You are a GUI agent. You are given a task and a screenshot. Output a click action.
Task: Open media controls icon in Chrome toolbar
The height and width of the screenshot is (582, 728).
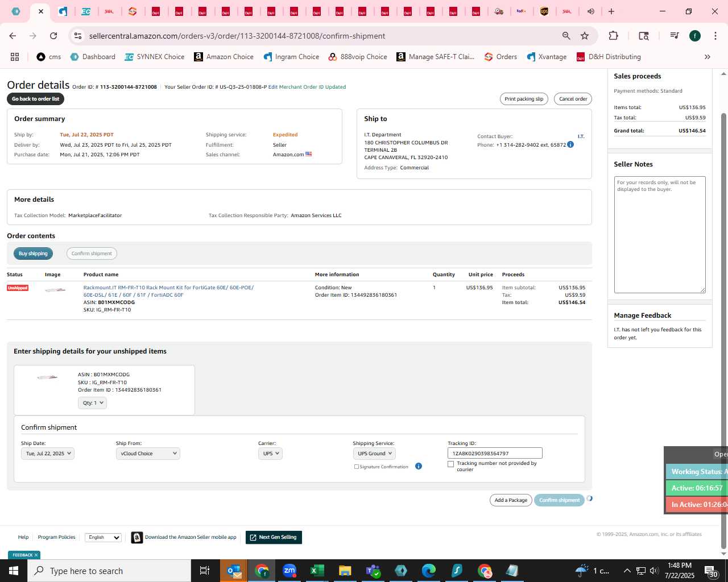pos(675,36)
